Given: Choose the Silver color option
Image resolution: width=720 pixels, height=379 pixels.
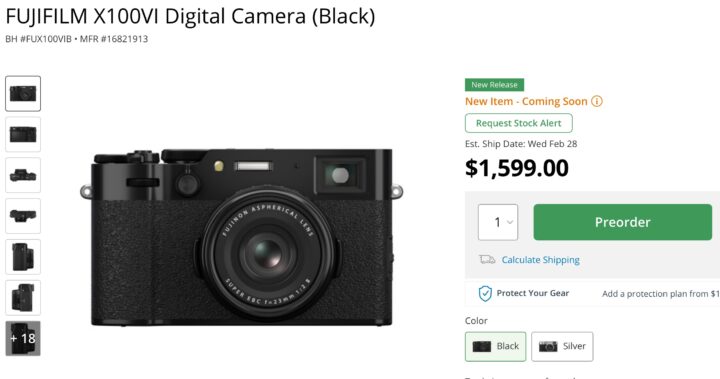Looking at the screenshot, I should (562, 346).
